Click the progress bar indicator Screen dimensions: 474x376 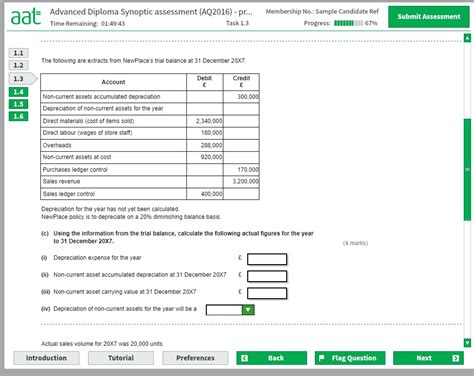point(348,23)
